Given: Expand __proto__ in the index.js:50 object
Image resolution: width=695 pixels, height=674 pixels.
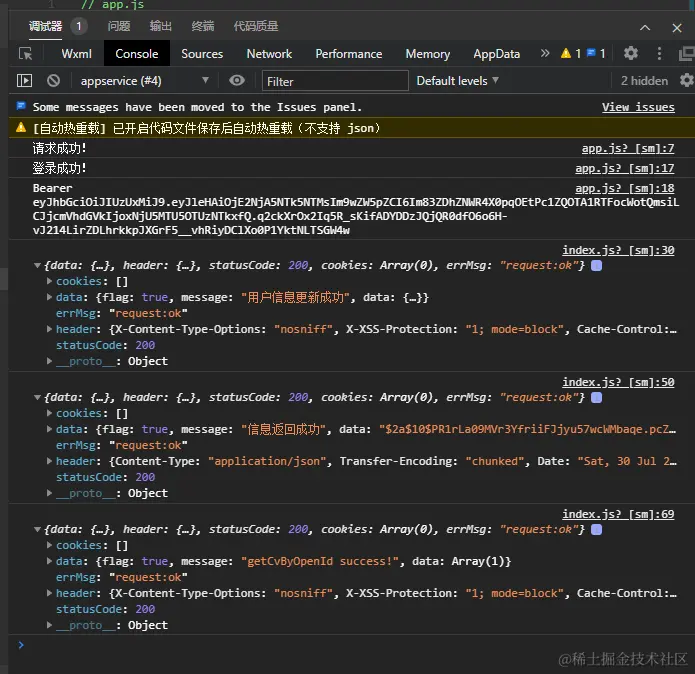Looking at the screenshot, I should (x=49, y=493).
